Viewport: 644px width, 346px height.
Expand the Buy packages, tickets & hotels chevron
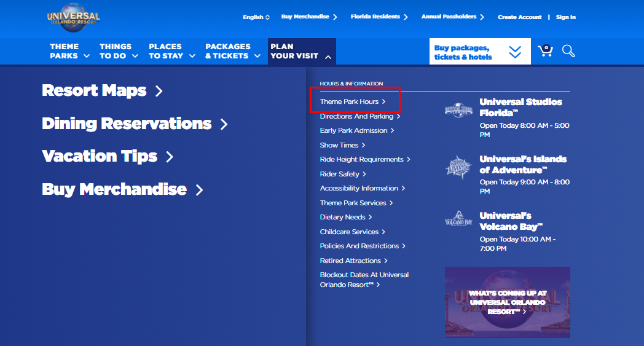pyautogui.click(x=515, y=52)
